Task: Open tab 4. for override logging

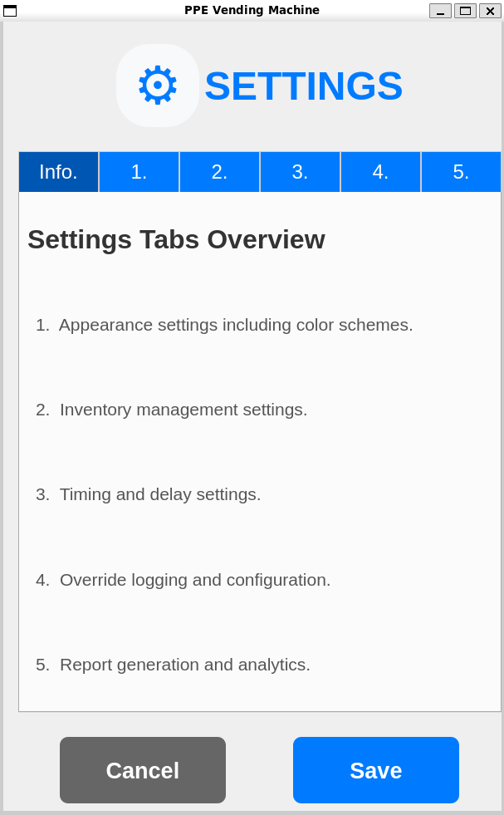Action: coord(380,172)
